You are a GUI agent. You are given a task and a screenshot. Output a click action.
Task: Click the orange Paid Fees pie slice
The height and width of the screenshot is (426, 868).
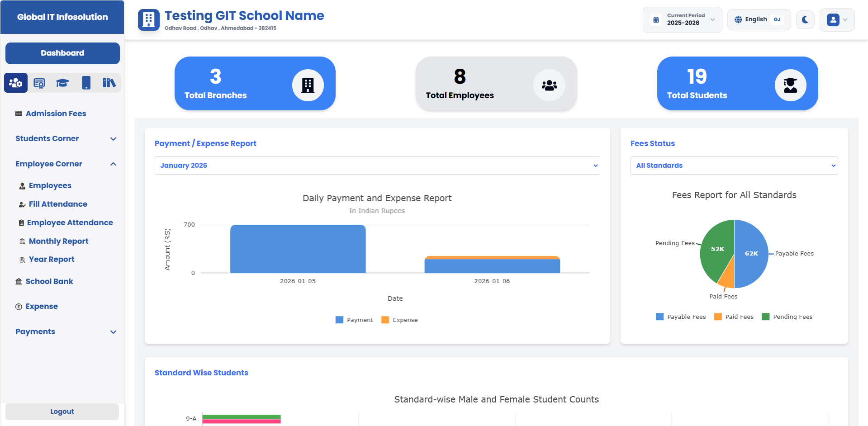(727, 278)
